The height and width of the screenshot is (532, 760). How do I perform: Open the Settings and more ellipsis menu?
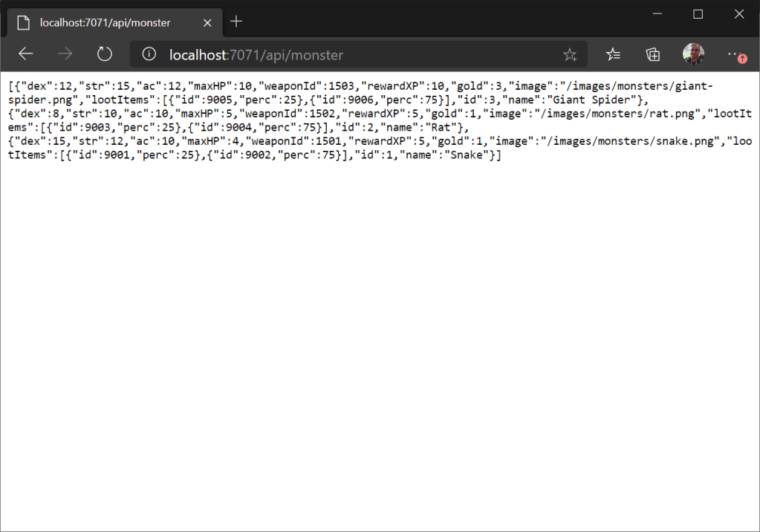tap(734, 54)
